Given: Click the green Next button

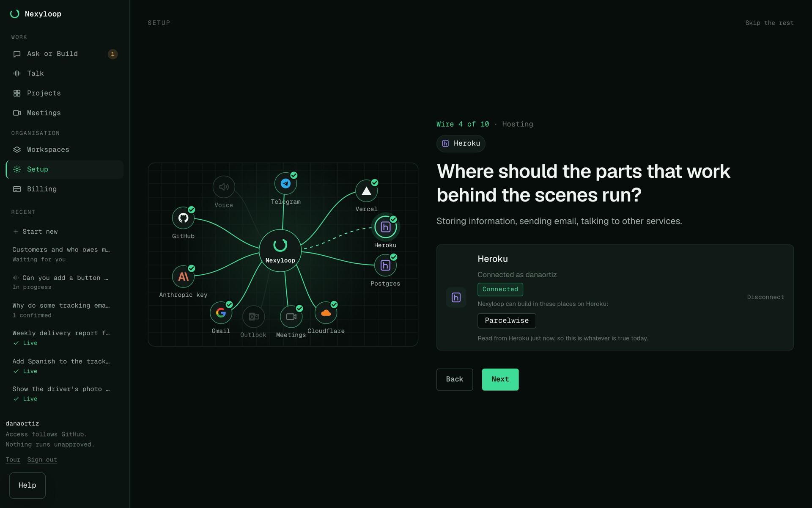Looking at the screenshot, I should tap(500, 380).
